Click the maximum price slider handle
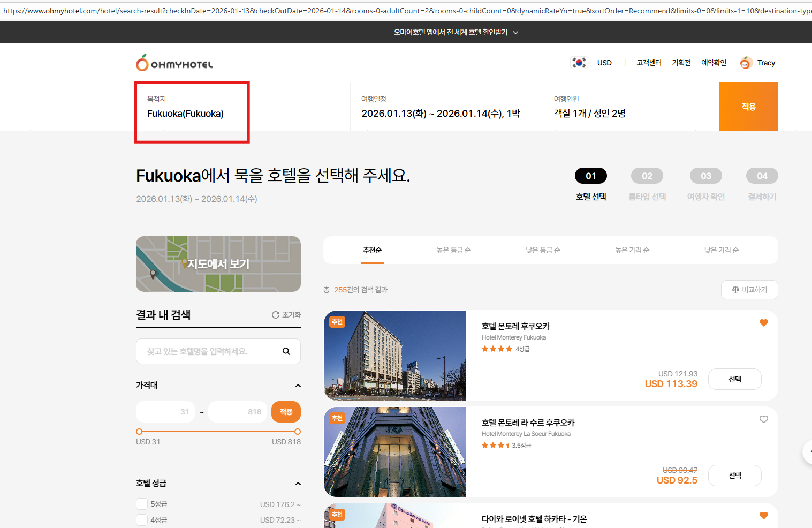 click(x=298, y=432)
